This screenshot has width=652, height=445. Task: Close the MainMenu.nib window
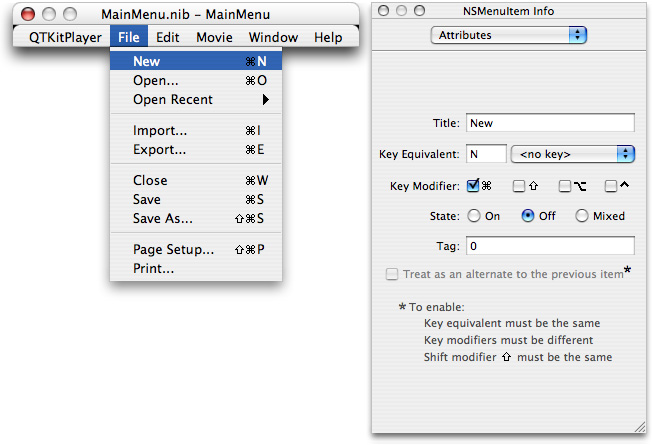click(28, 14)
